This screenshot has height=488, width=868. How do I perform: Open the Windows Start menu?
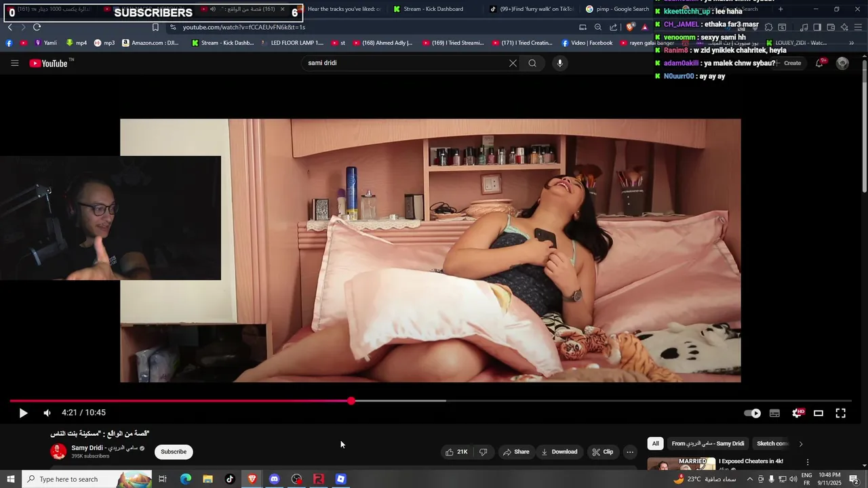tap(10, 479)
